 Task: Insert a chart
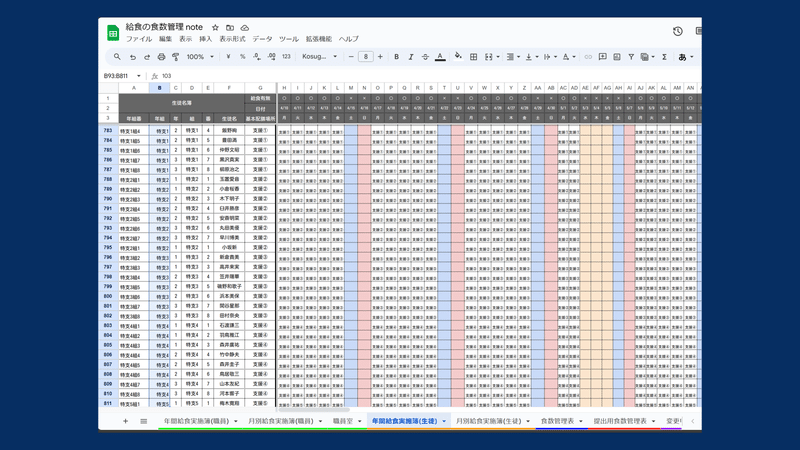617,57
